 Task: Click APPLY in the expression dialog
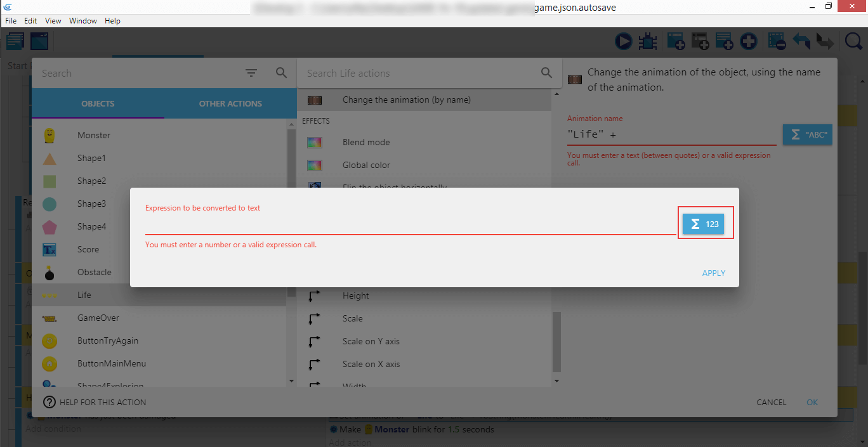[713, 273]
